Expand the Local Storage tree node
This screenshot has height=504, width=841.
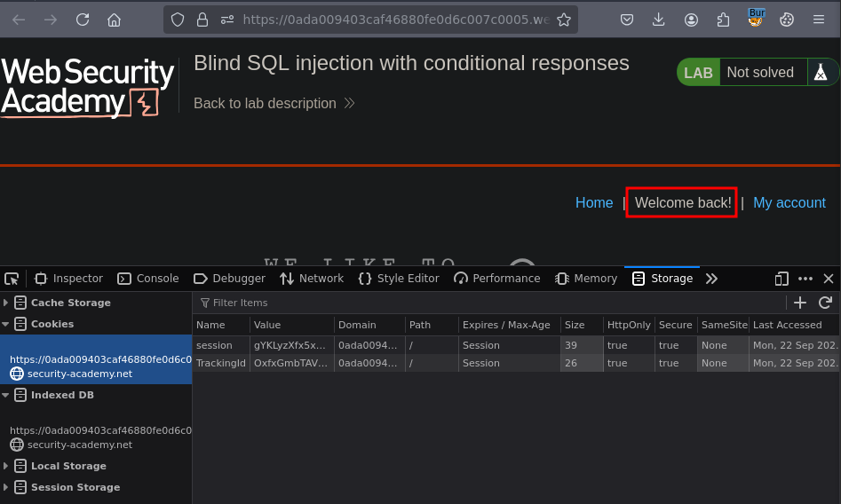[x=6, y=466]
